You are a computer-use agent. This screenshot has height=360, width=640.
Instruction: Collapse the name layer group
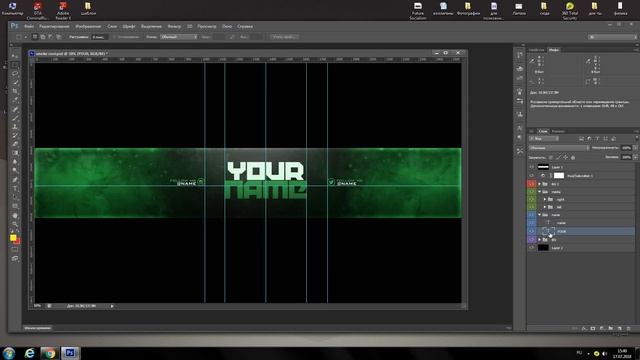[540, 215]
